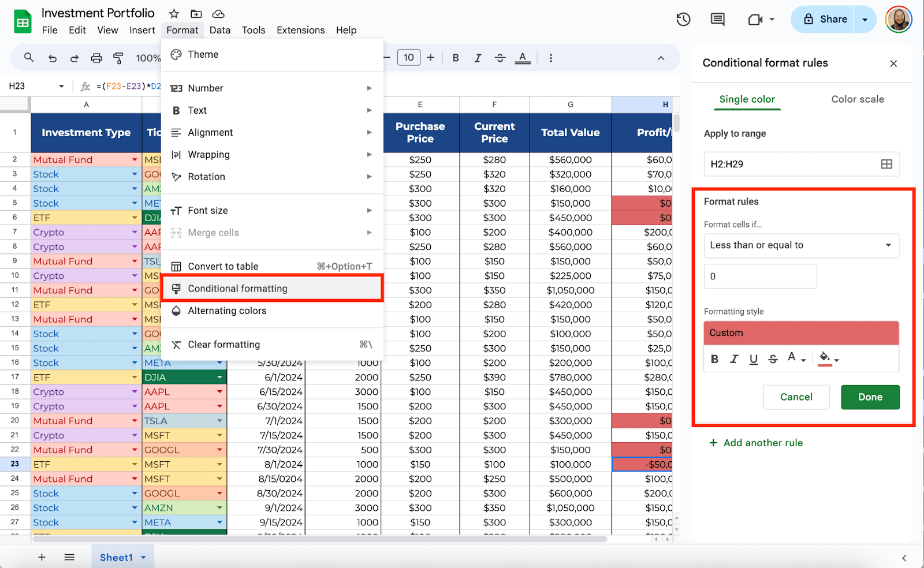This screenshot has height=568, width=924.
Task: Star the Investment Portfolio document
Action: (x=174, y=13)
